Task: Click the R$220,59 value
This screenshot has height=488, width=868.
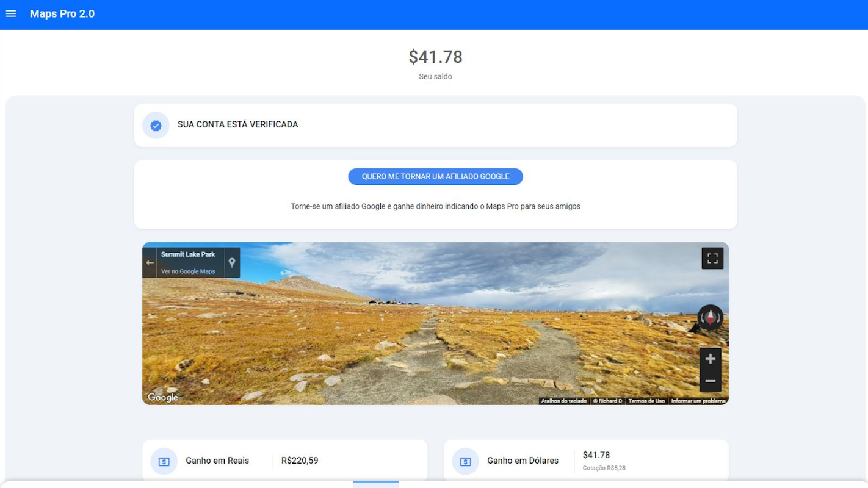Action: pyautogui.click(x=300, y=461)
